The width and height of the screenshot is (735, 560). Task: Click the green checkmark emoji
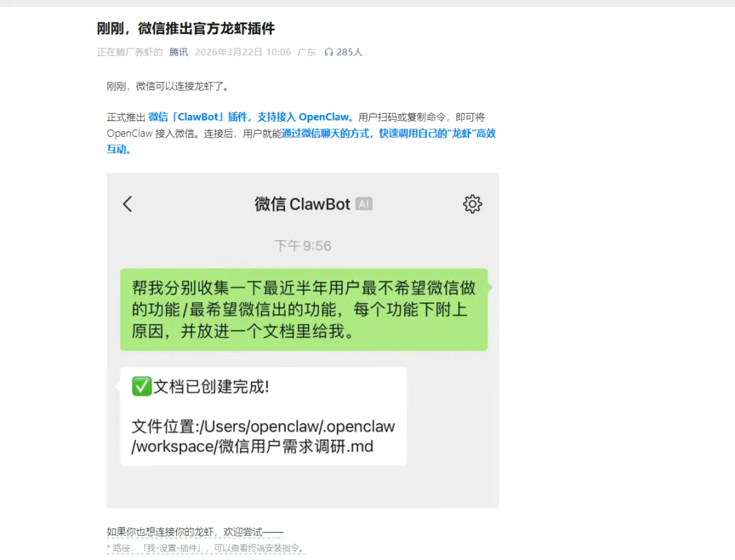[142, 386]
